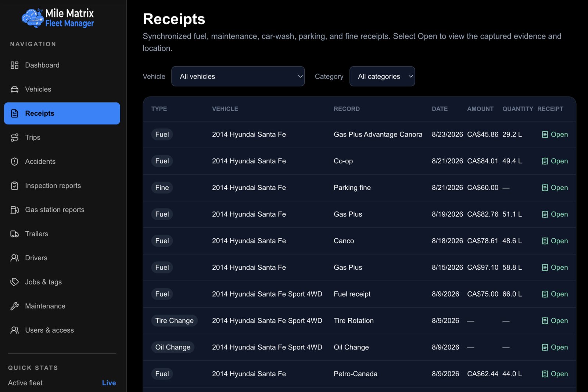This screenshot has width=588, height=392.
Task: Click receipt icon in the Tire Rotation row
Action: [x=545, y=321]
